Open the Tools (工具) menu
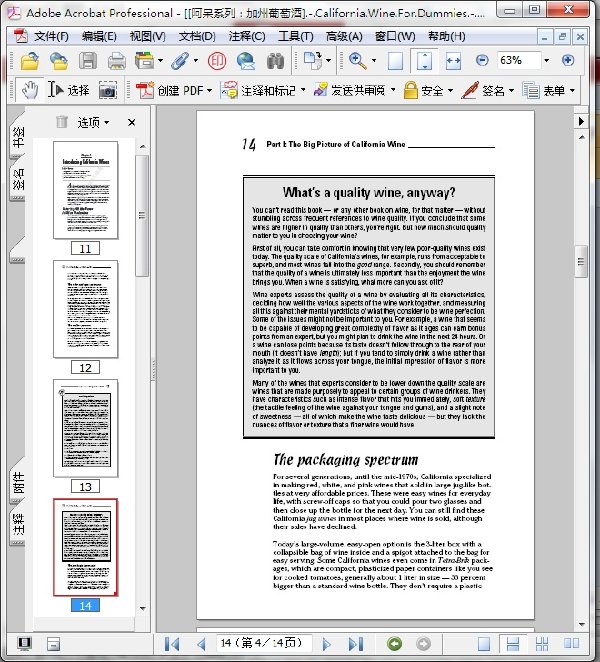600x662 pixels. point(295,37)
